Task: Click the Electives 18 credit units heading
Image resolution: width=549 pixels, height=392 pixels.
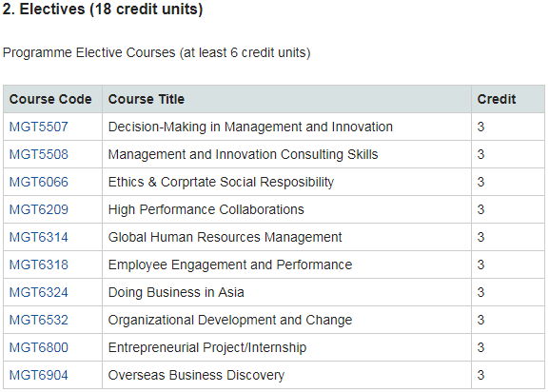Action: [103, 10]
